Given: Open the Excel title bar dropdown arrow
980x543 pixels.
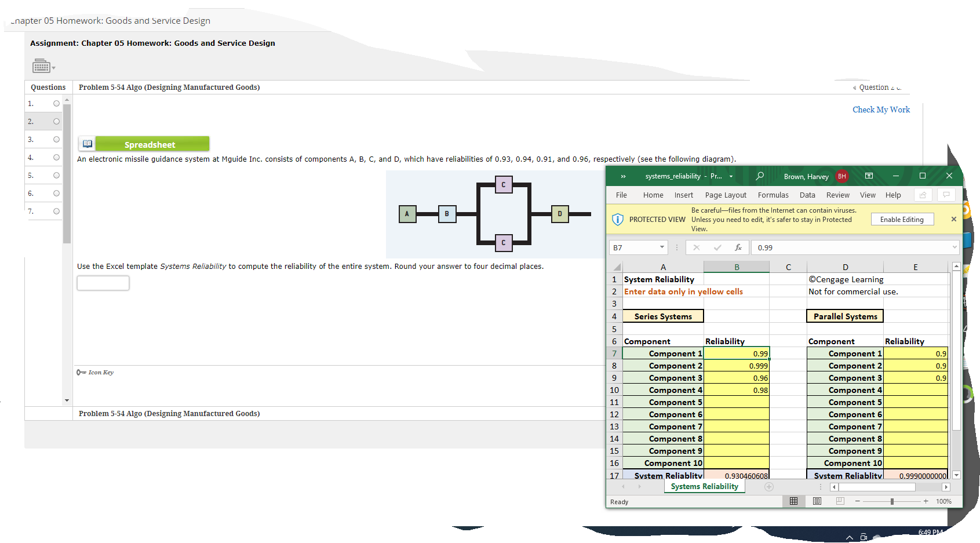Looking at the screenshot, I should 731,176.
